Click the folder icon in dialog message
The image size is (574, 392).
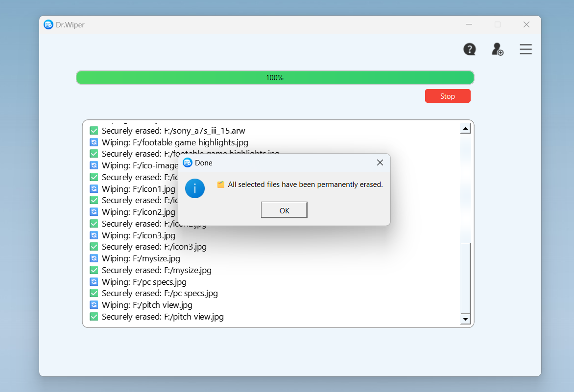click(x=221, y=184)
